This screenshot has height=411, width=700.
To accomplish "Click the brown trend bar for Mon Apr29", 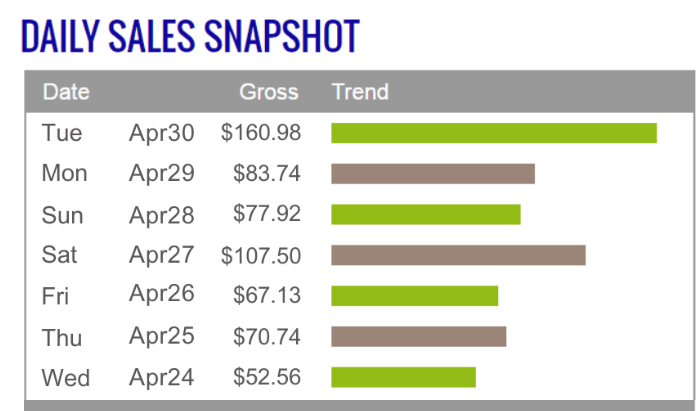I will (x=432, y=174).
